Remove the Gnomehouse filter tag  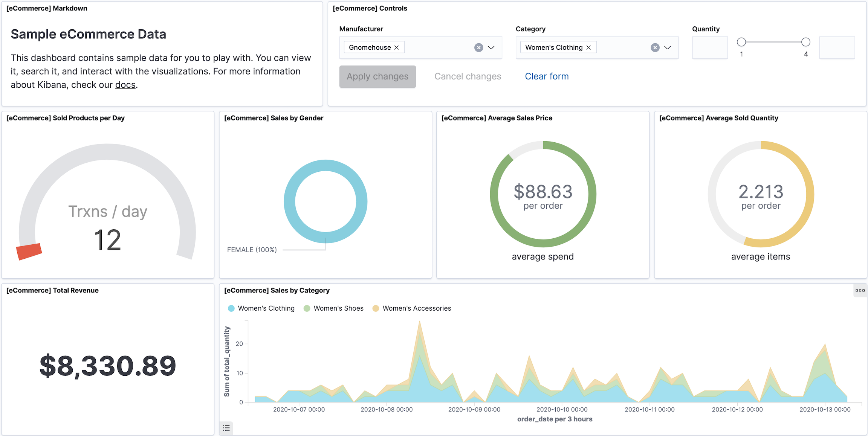pyautogui.click(x=396, y=47)
